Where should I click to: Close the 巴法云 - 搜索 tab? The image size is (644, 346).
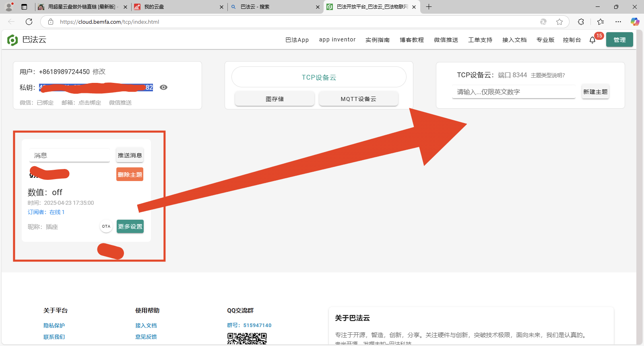(318, 7)
